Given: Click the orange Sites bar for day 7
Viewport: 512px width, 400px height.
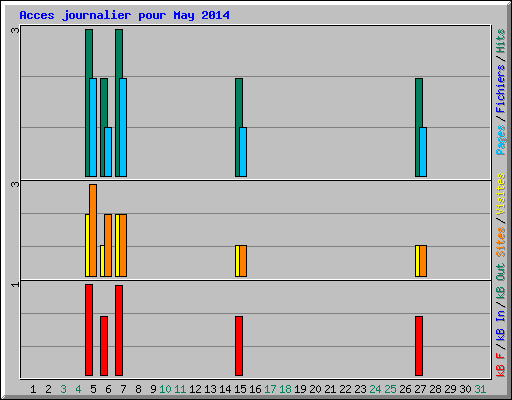Looking at the screenshot, I should (123, 245).
